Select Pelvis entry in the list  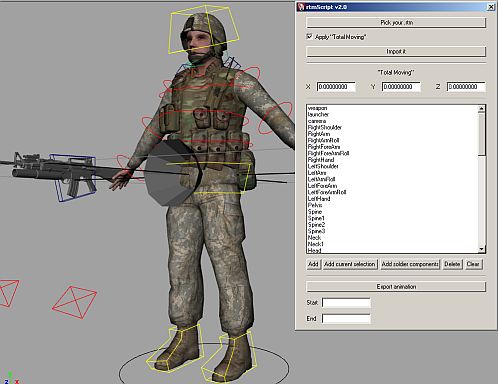315,205
